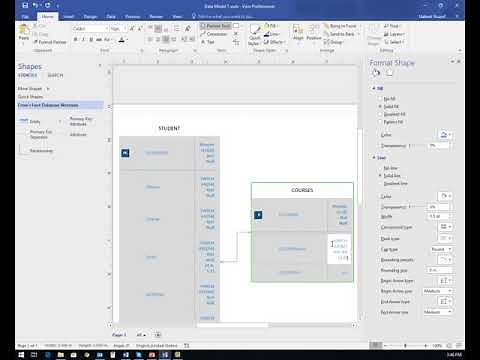Open the Select dropdown in Editing group
480x360 pixels.
pyautogui.click(x=394, y=42)
